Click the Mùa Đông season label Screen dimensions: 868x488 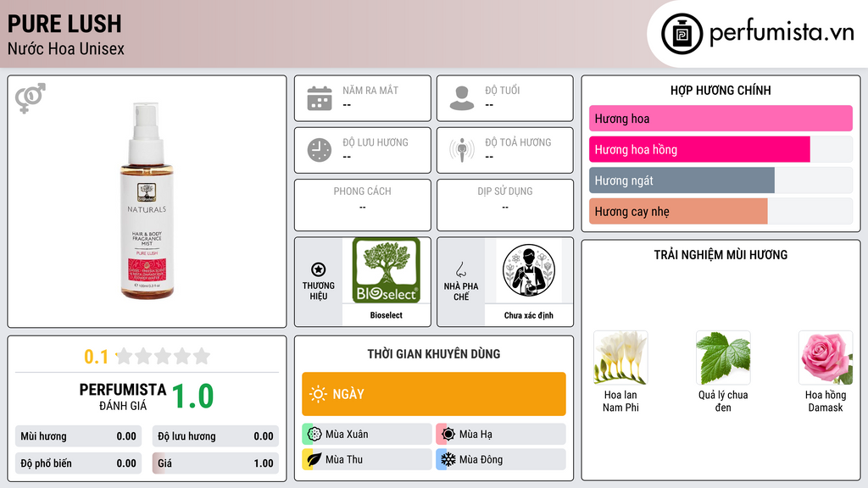point(481,459)
